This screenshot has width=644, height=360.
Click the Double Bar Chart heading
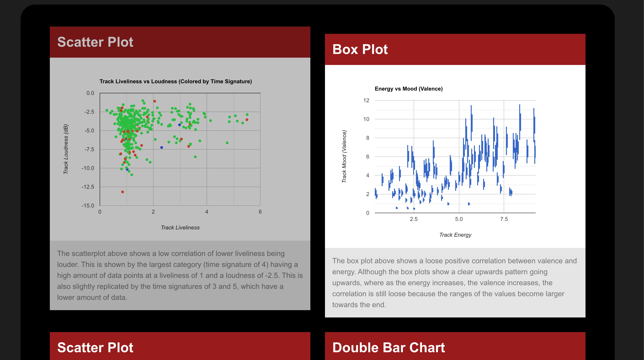pos(388,347)
